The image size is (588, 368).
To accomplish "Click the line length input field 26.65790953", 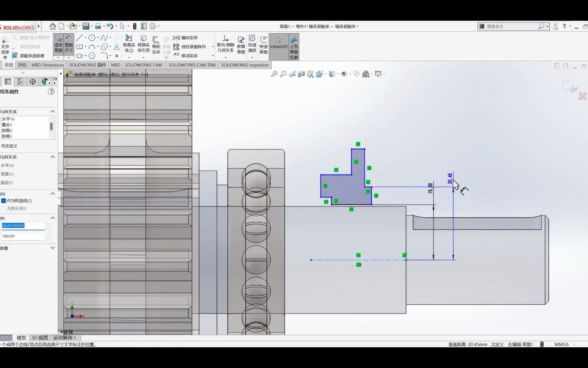I will click(x=23, y=226).
